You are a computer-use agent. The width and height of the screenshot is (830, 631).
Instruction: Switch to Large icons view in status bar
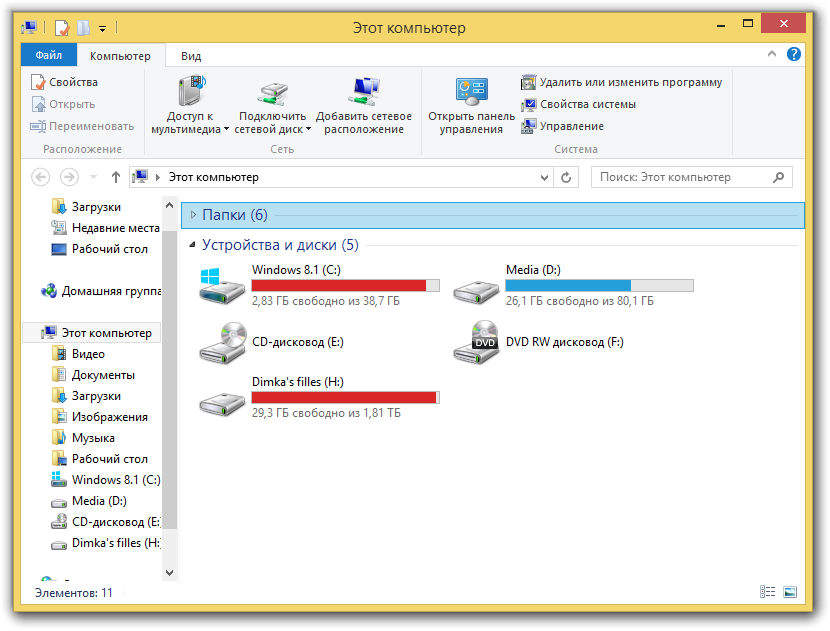click(x=790, y=592)
